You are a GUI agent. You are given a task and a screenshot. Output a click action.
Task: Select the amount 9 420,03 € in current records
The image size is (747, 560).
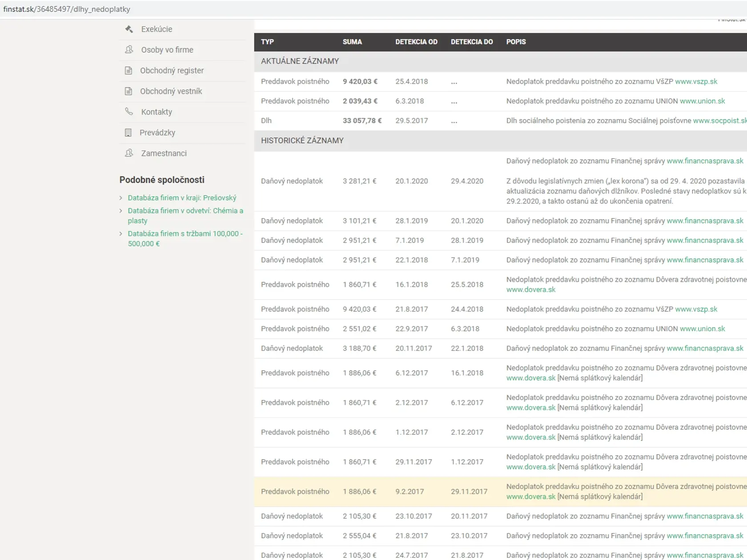(x=360, y=81)
